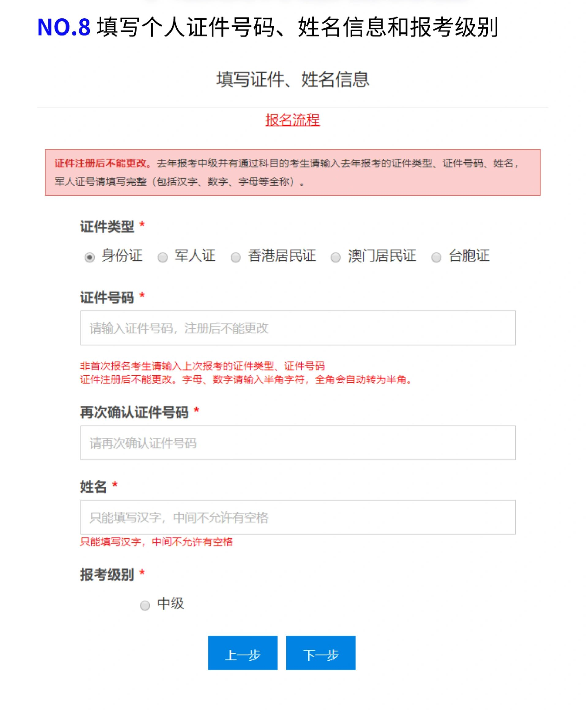Click the 再次确认证件号码 field label
The height and width of the screenshot is (710, 588).
click(134, 412)
